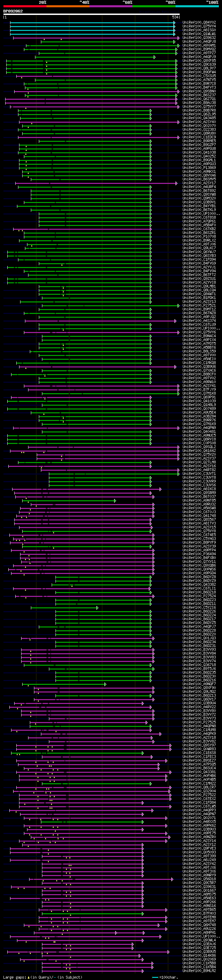Select hit label UniRef100_Q6H748
Screen dimensions: 222x980
pos(199,925)
